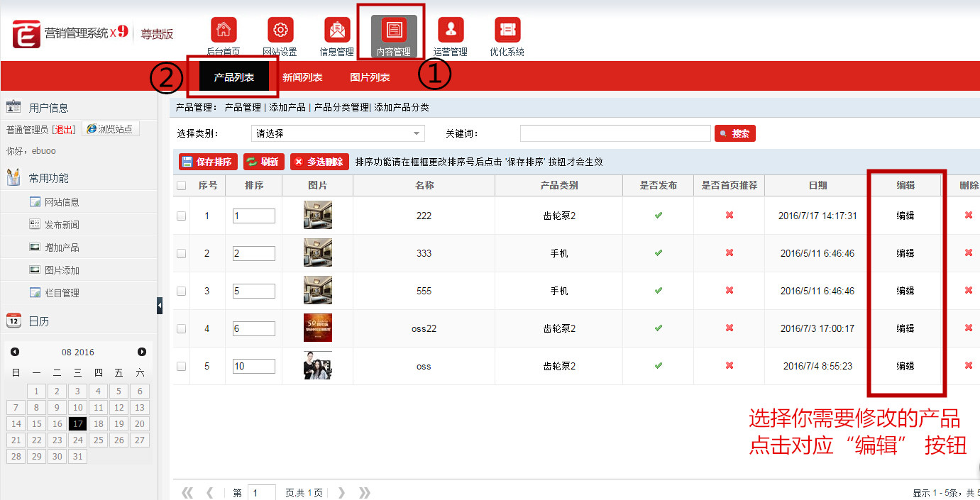Go to the next page arrow in pagination
This screenshot has width=980, height=500.
coord(342,492)
